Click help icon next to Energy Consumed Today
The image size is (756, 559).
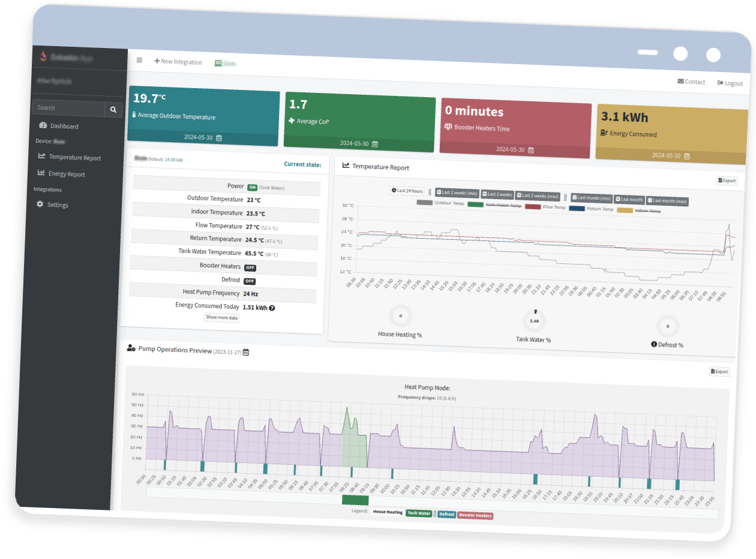(x=272, y=308)
